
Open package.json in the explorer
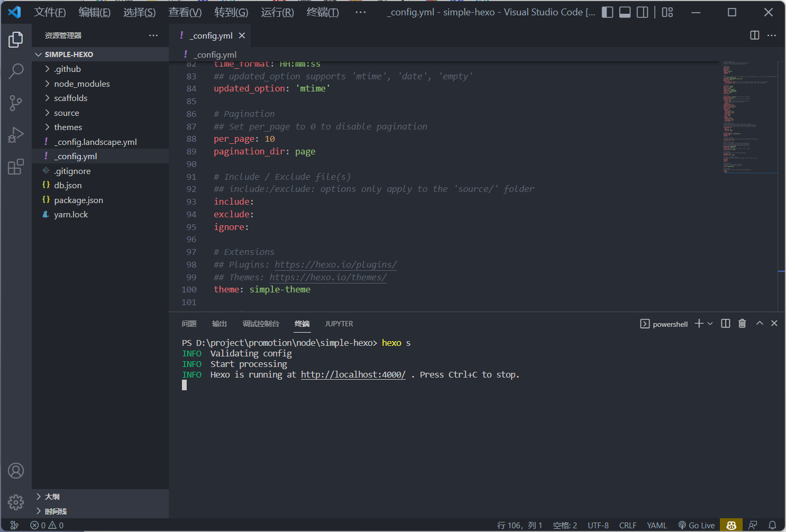pos(78,200)
